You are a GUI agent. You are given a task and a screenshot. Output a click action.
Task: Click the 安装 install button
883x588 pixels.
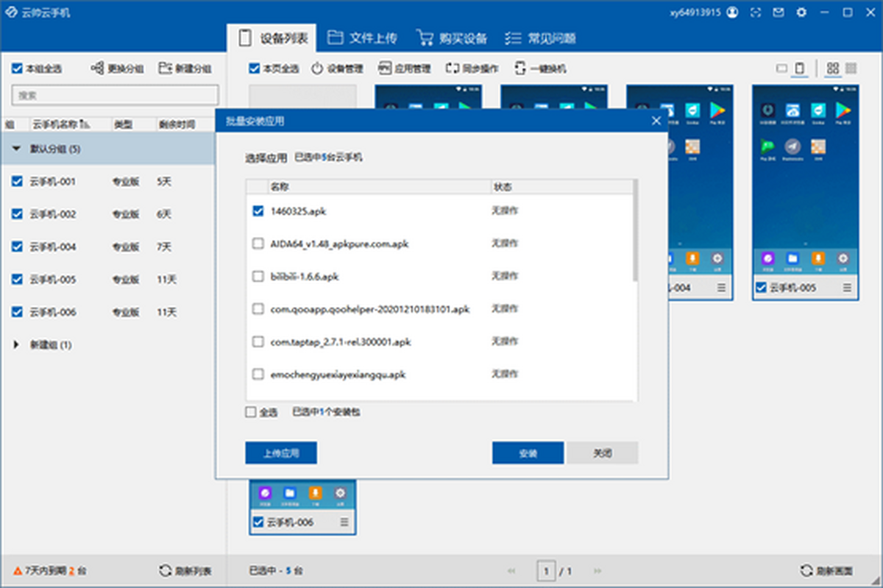click(x=528, y=453)
